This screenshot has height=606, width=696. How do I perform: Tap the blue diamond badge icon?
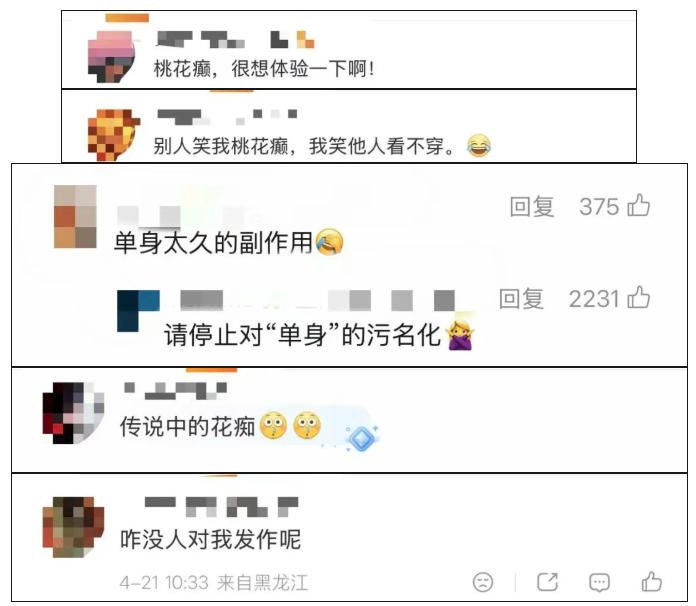[362, 438]
